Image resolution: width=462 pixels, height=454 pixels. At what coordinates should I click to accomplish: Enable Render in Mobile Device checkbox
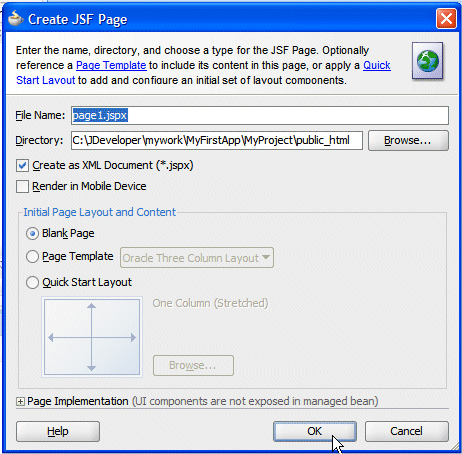(22, 186)
